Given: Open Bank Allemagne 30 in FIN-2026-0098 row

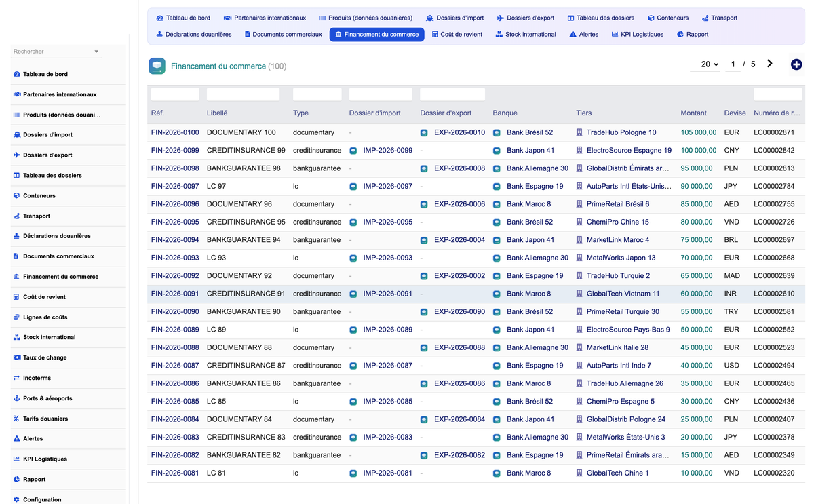Looking at the screenshot, I should (x=537, y=168).
